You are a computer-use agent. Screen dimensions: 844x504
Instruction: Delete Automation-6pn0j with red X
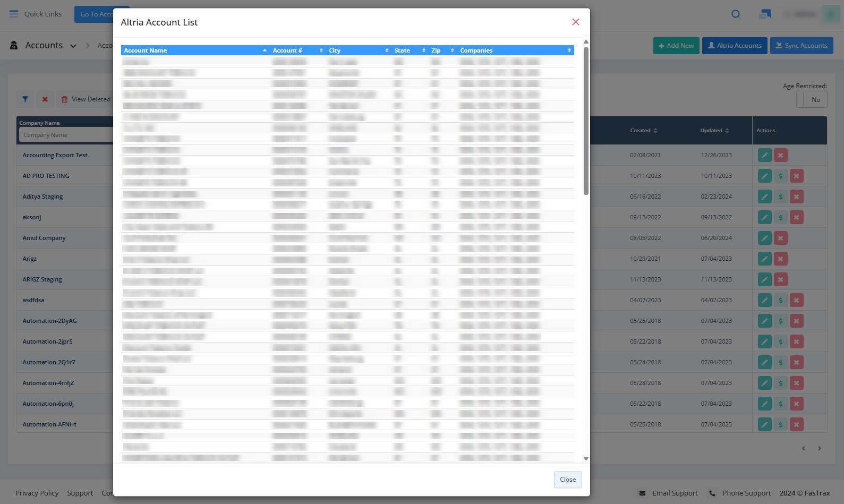pos(796,404)
